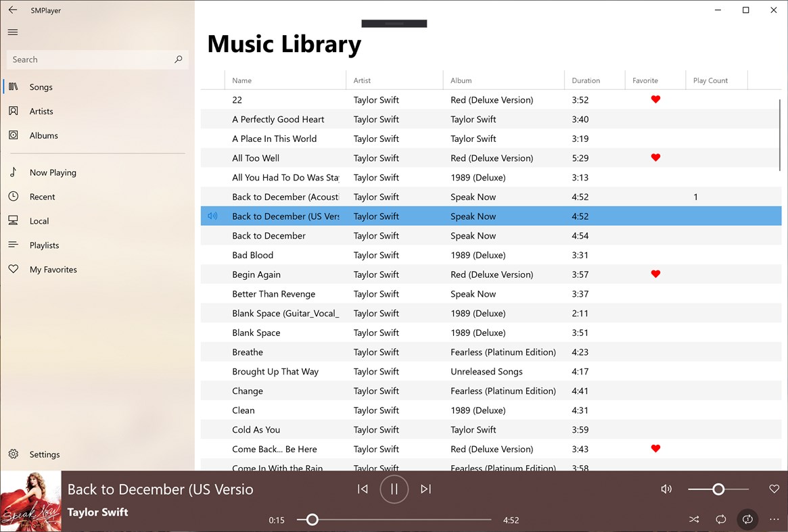
Task: Go back with the arrow icon
Action: point(13,9)
